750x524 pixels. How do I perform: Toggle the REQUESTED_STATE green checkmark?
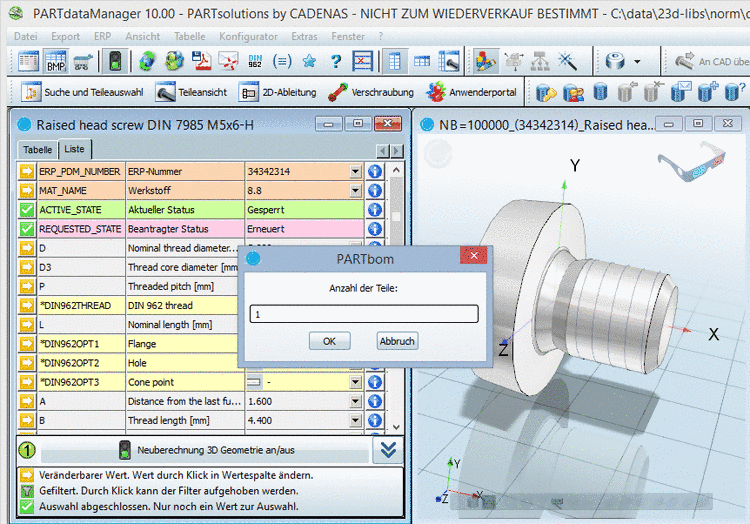point(27,229)
